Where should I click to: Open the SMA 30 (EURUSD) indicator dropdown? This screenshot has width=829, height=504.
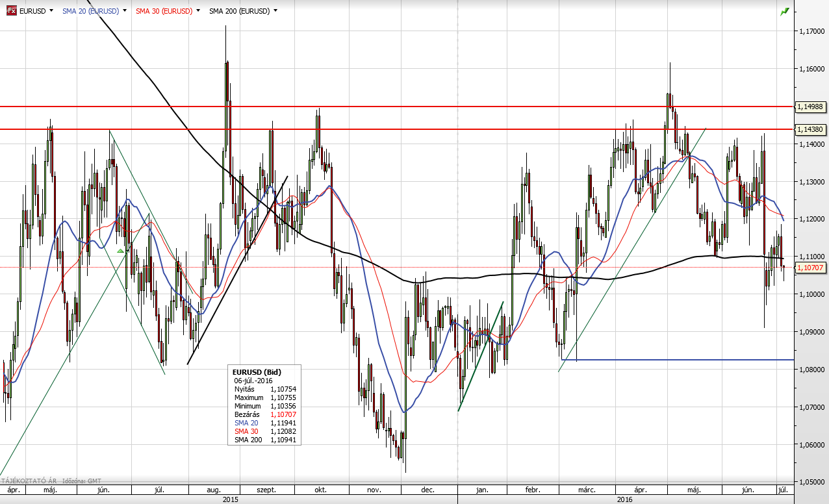coord(198,11)
